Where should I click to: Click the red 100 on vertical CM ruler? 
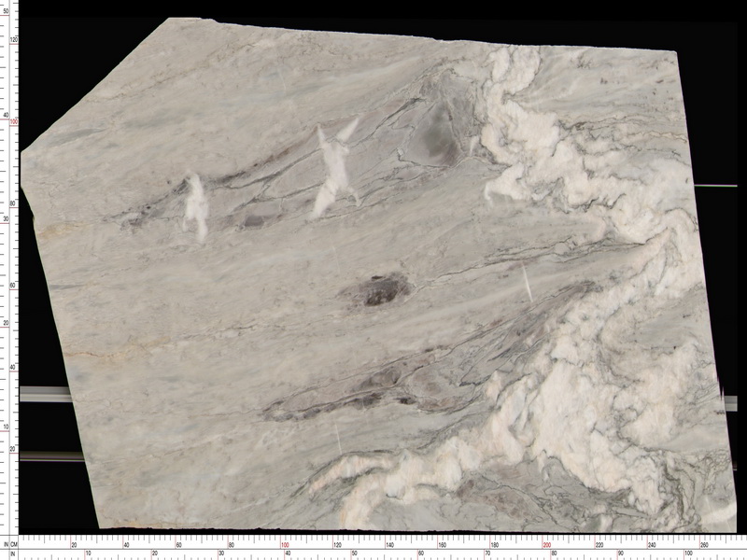coord(14,121)
